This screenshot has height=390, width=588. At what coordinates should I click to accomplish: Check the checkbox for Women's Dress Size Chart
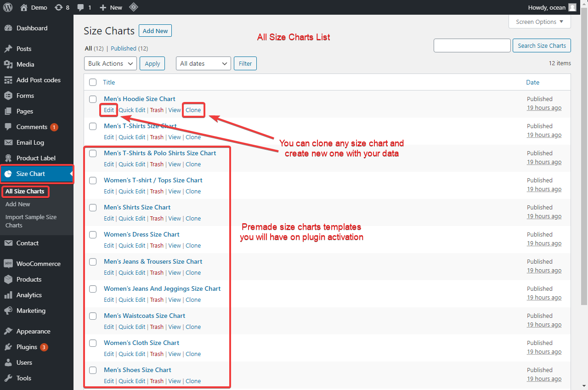[92, 234]
